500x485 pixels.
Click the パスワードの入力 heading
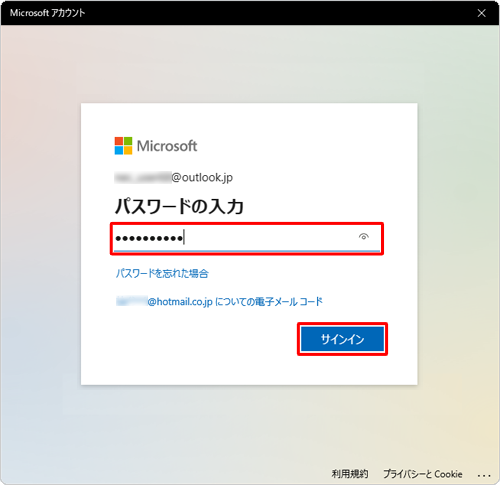click(x=179, y=206)
